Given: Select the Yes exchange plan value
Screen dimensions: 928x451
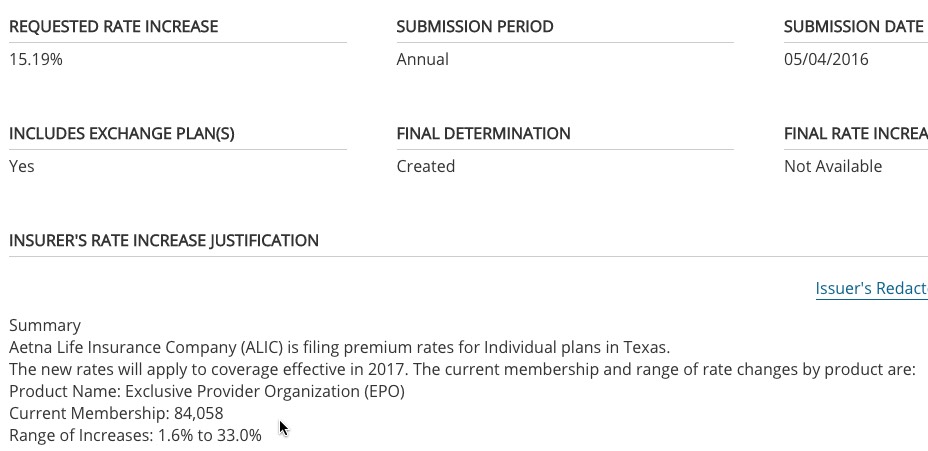Looking at the screenshot, I should click(x=22, y=167).
